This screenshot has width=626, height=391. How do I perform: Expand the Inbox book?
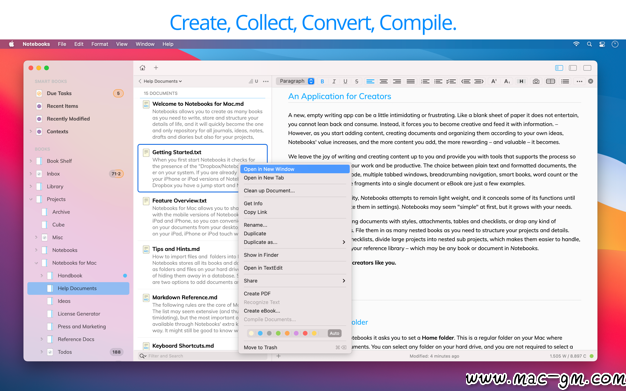(x=31, y=174)
